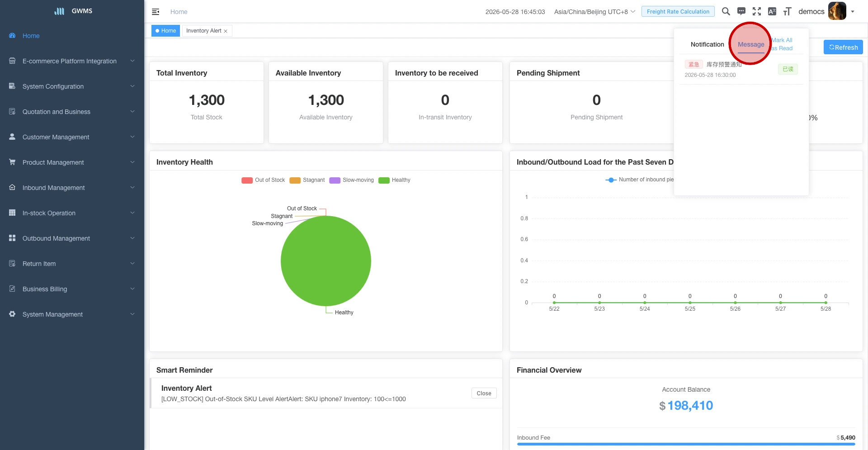Open the search magnifier icon
The width and height of the screenshot is (868, 450).
point(726,11)
